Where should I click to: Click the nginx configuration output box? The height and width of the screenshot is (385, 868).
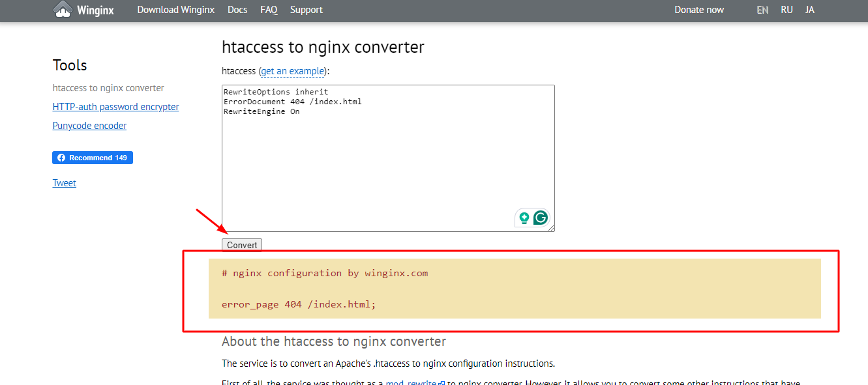[x=514, y=289]
